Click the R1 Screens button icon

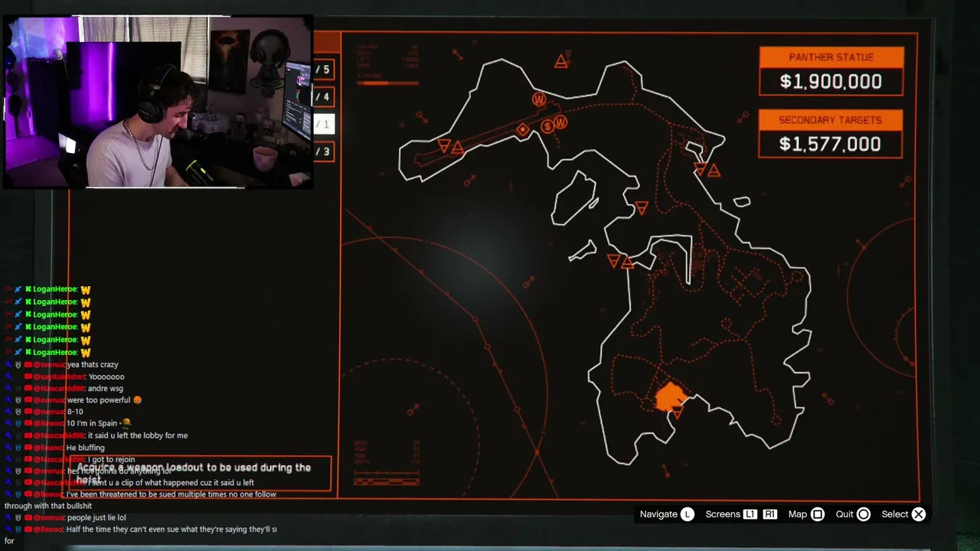pos(770,514)
